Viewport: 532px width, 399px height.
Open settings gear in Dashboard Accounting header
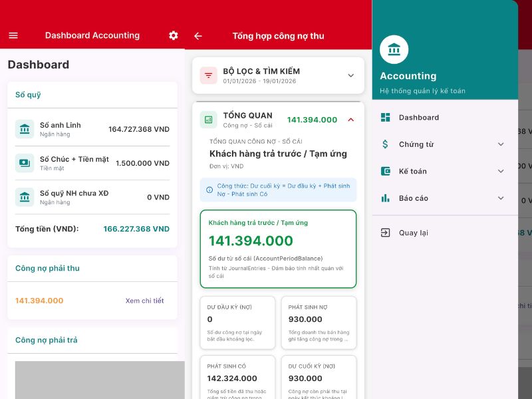coord(174,36)
